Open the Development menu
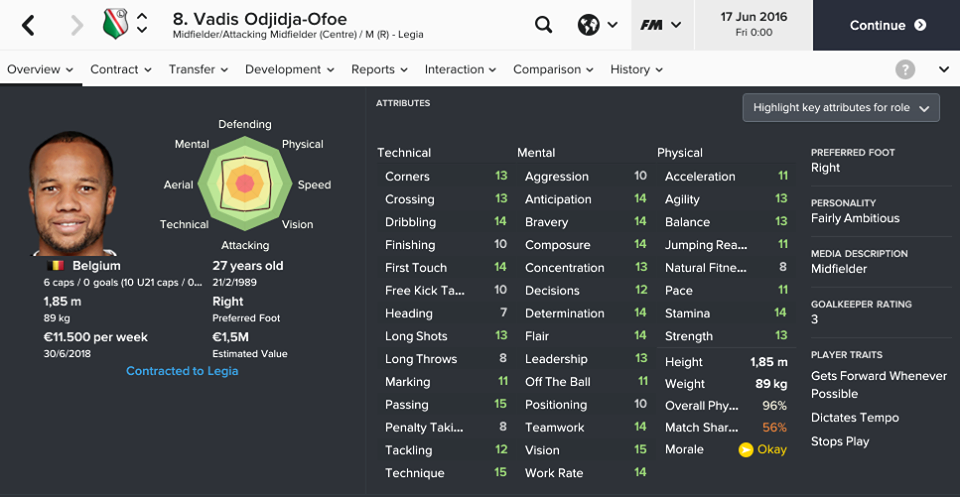 (x=290, y=69)
